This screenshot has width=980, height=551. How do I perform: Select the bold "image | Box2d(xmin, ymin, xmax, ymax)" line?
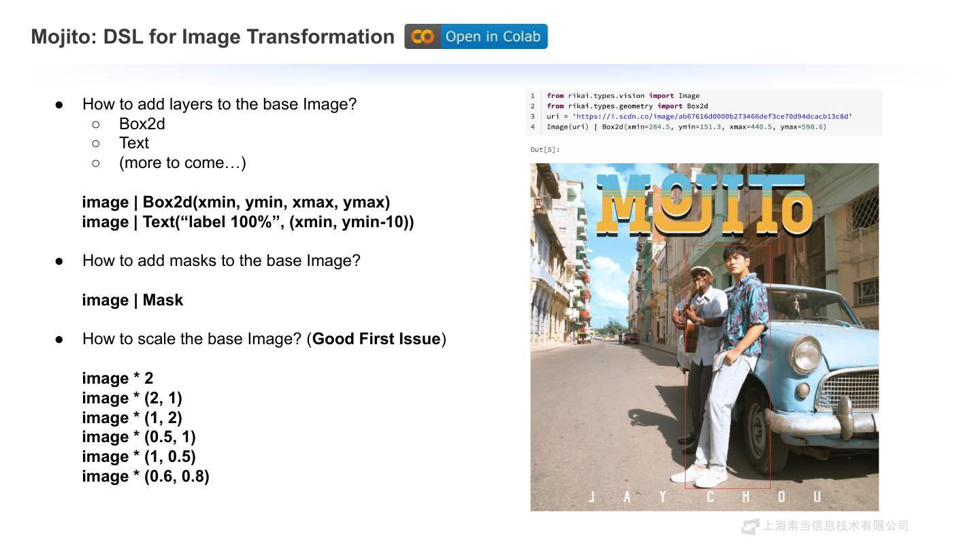coord(235,202)
